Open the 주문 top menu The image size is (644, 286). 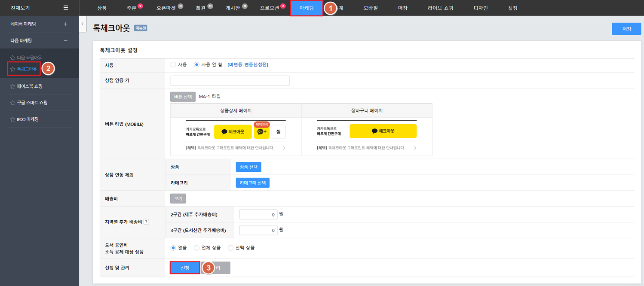132,8
